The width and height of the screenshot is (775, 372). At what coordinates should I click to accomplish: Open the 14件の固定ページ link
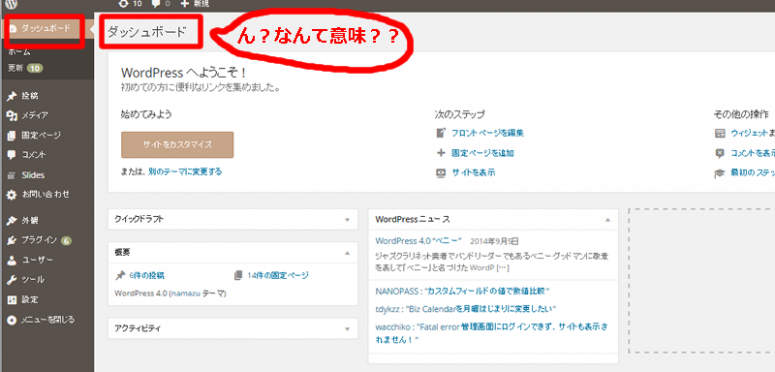278,275
